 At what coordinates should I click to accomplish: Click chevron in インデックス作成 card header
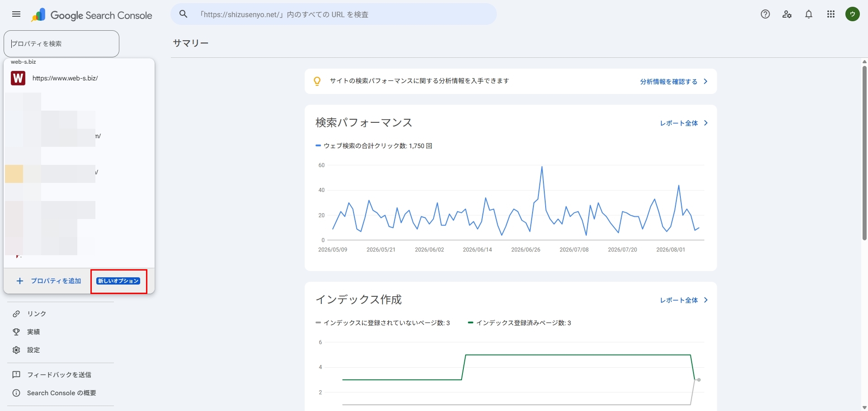706,300
